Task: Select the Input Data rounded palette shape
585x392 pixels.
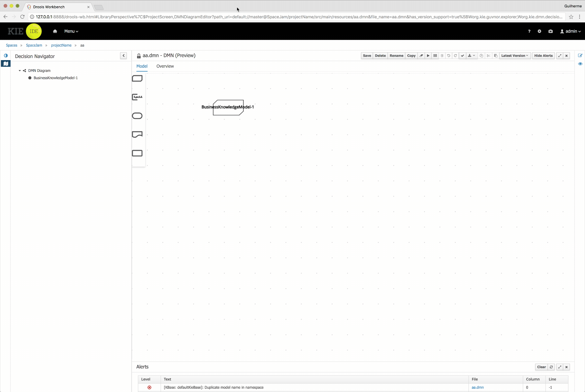Action: tap(137, 116)
